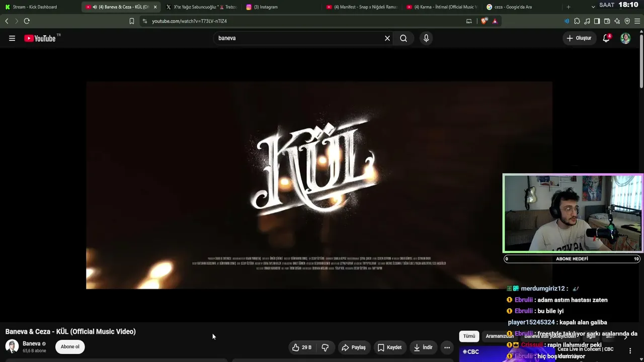Image resolution: width=644 pixels, height=362 pixels.
Task: Open the Brave Wallet icon
Action: [x=607, y=21]
